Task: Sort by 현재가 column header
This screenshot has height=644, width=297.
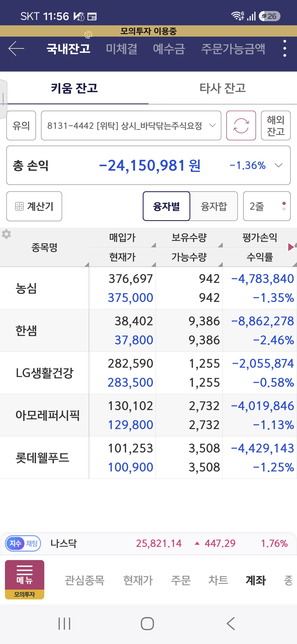Action: coord(122,257)
